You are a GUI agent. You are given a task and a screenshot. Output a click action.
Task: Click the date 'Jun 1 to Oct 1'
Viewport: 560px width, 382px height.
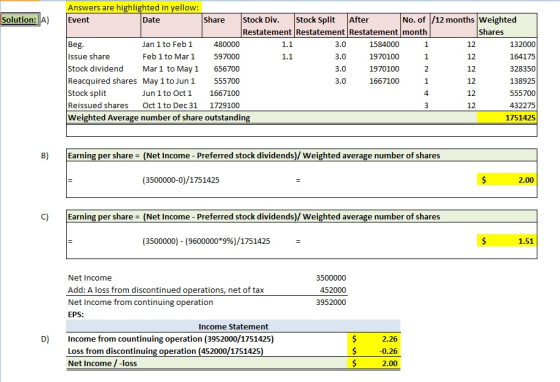pyautogui.click(x=167, y=93)
